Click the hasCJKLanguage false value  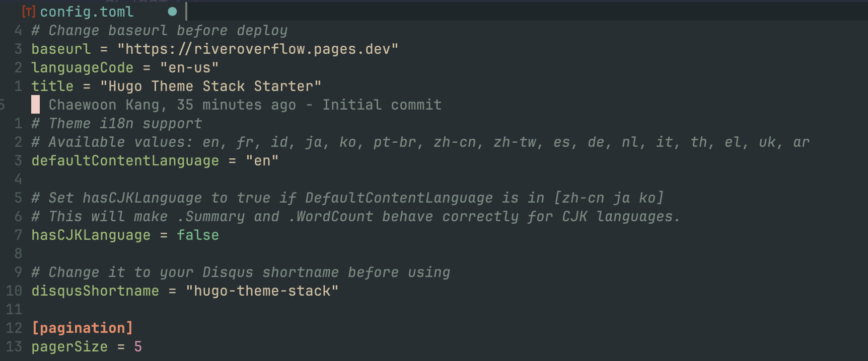point(197,235)
